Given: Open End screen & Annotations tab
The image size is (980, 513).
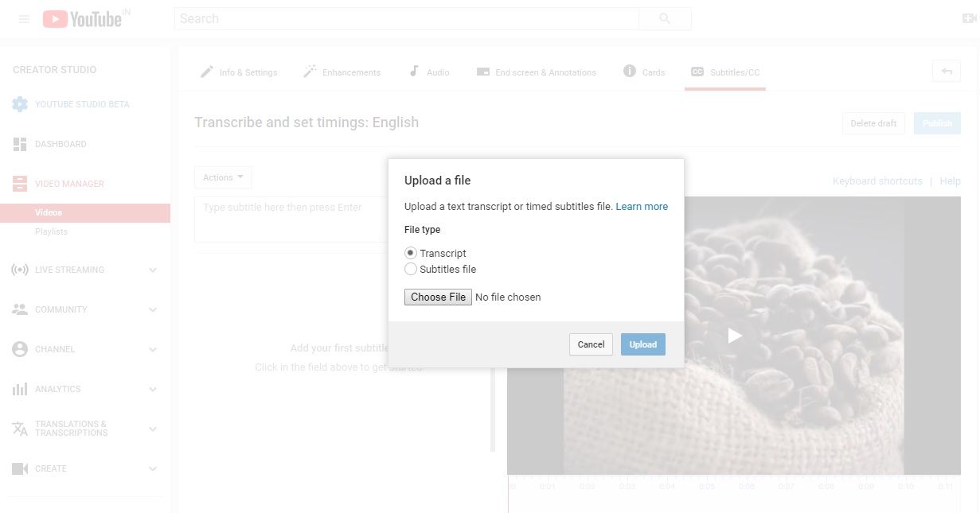Looking at the screenshot, I should point(537,72).
